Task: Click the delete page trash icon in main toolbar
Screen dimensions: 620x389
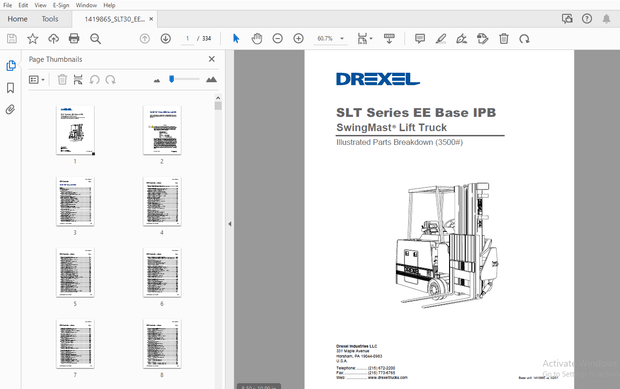Action: tap(504, 38)
